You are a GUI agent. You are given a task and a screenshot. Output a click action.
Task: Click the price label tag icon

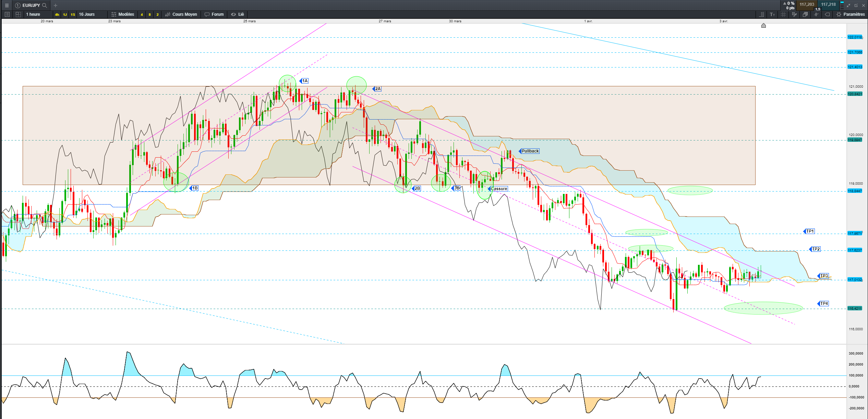pyautogui.click(x=827, y=14)
